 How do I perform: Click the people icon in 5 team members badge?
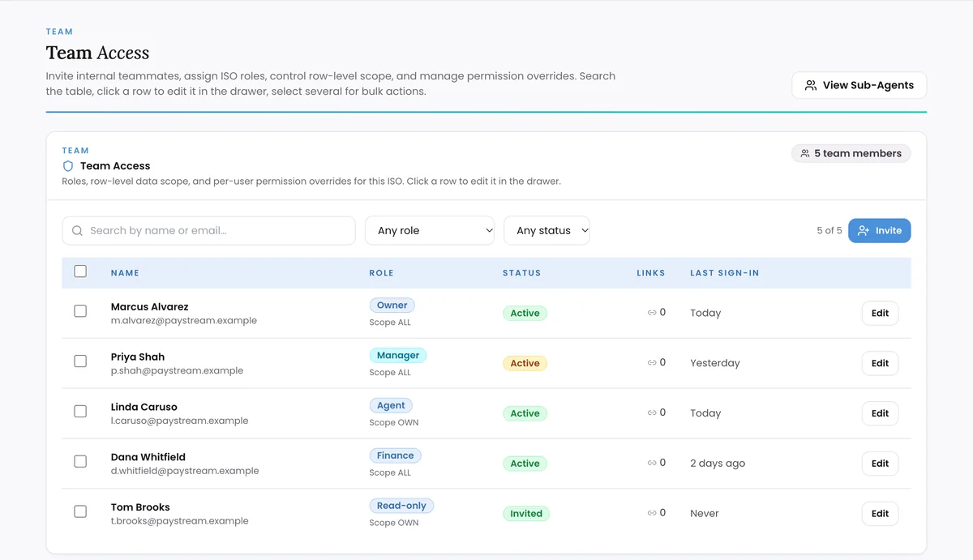[805, 153]
